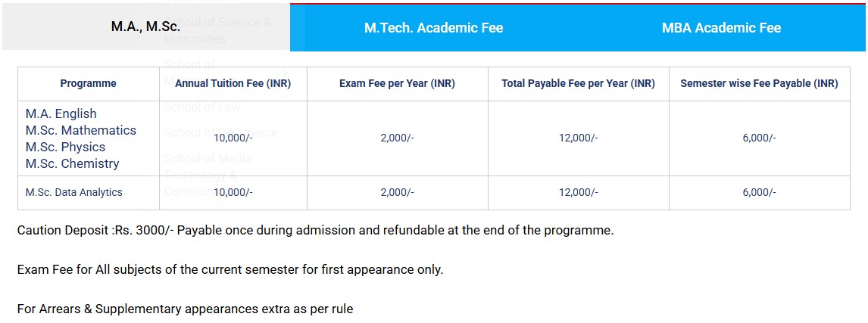Image resolution: width=868 pixels, height=323 pixels.
Task: Open the MBA Academic Fee tab
Action: pyautogui.click(x=721, y=28)
